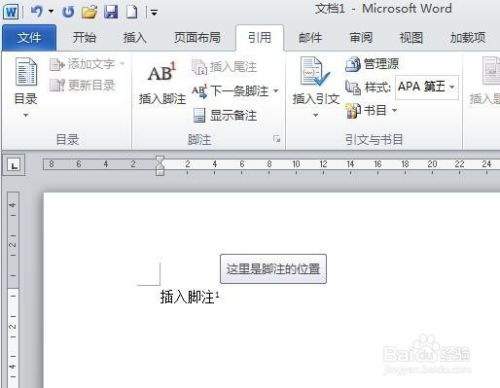Select the 引用 tab
Screen dimensions: 500x388
pyautogui.click(x=260, y=37)
